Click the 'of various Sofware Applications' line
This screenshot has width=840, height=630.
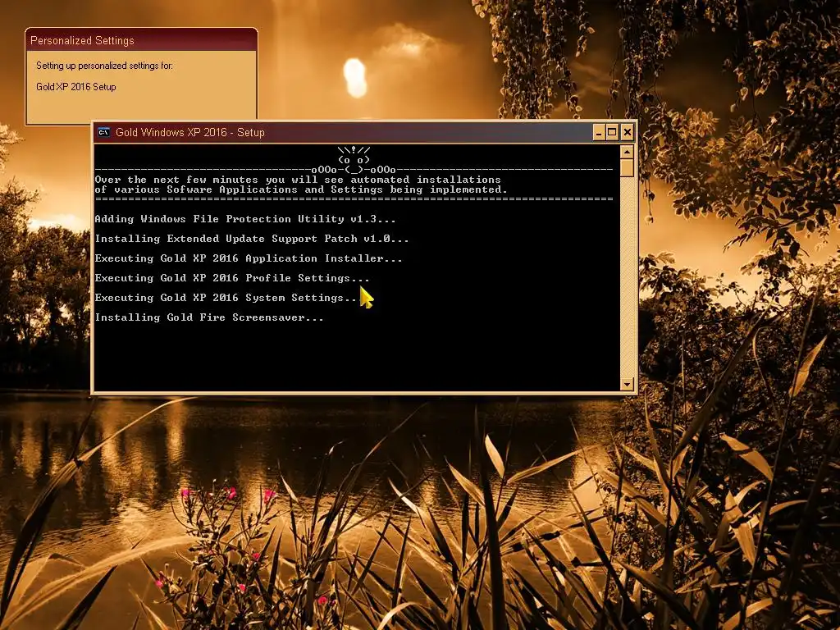tap(301, 189)
